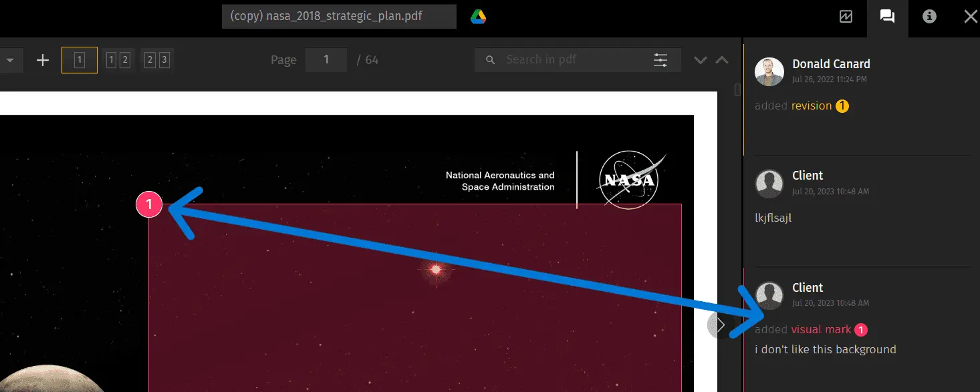This screenshot has height=392, width=980.
Task: Click the plus icon to add an annotation
Action: [42, 59]
